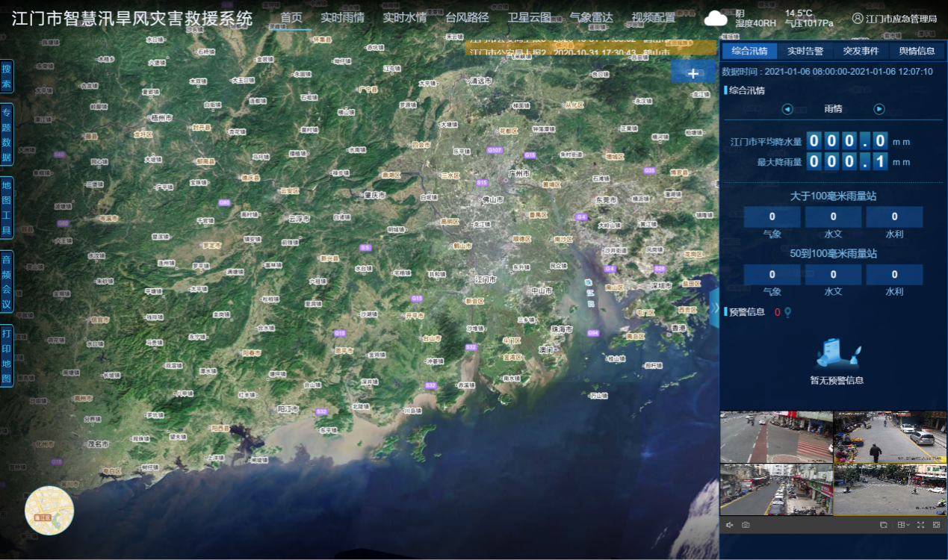Click the 水文 count above 100mm stations
Screen dimensions: 948x560
tap(834, 217)
